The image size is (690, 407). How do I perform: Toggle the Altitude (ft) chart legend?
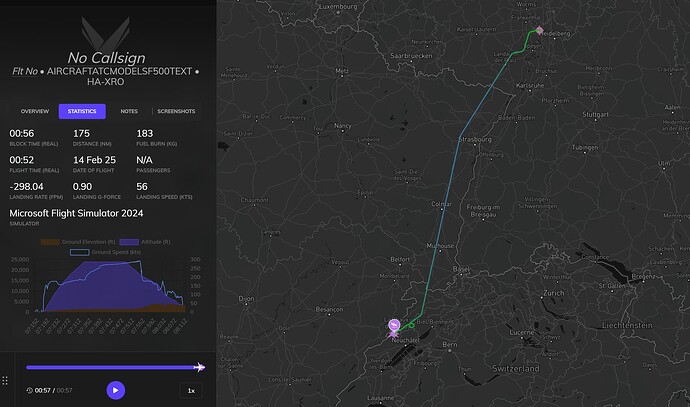[x=145, y=242]
